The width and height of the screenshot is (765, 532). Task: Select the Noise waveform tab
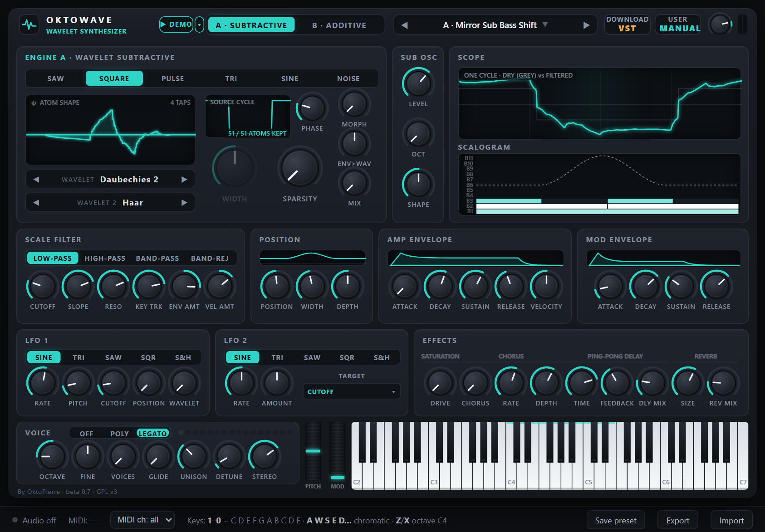(348, 78)
